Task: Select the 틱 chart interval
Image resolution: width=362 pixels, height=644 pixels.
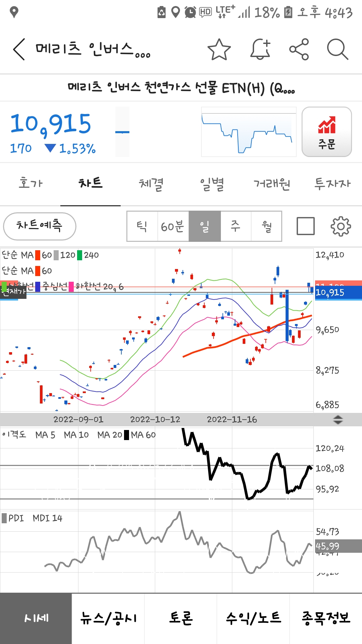Action: click(x=142, y=226)
